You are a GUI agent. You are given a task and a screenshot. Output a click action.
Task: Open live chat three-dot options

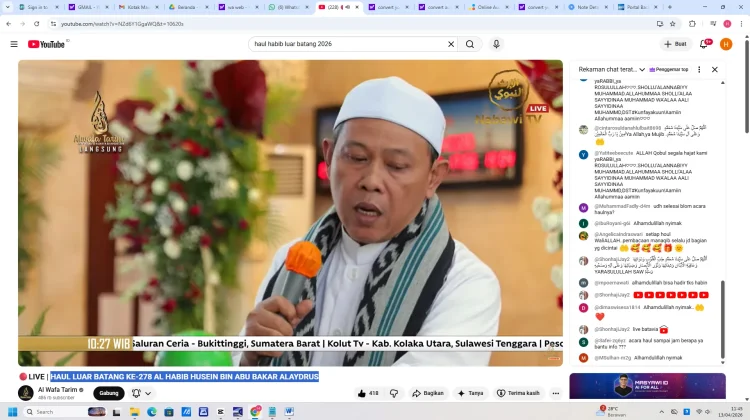pos(699,69)
